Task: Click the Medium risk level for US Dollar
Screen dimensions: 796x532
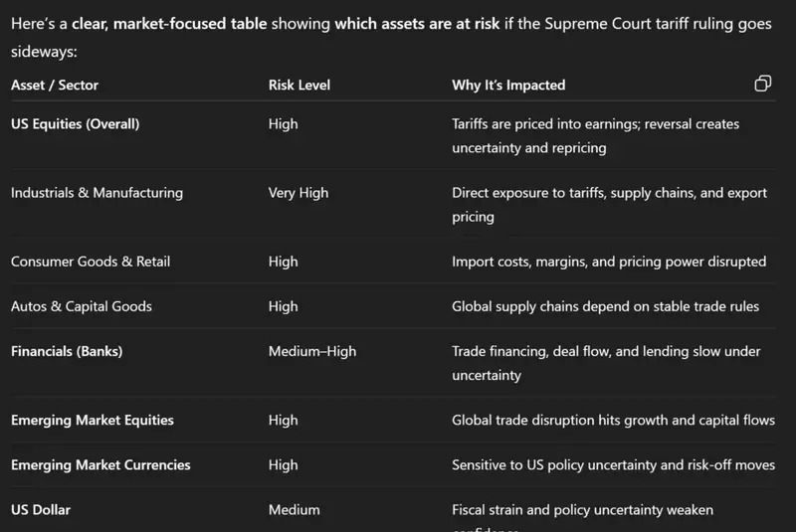Action: click(295, 510)
